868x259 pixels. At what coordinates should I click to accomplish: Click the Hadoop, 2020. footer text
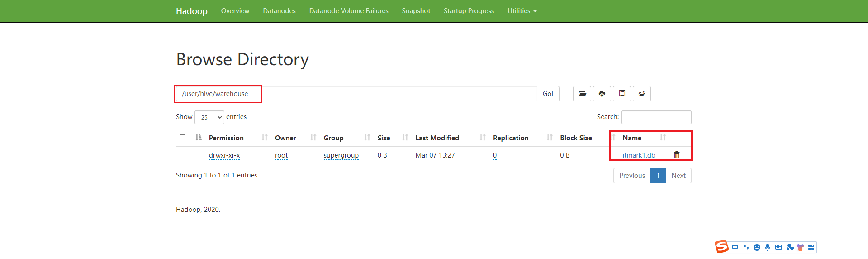(198, 210)
